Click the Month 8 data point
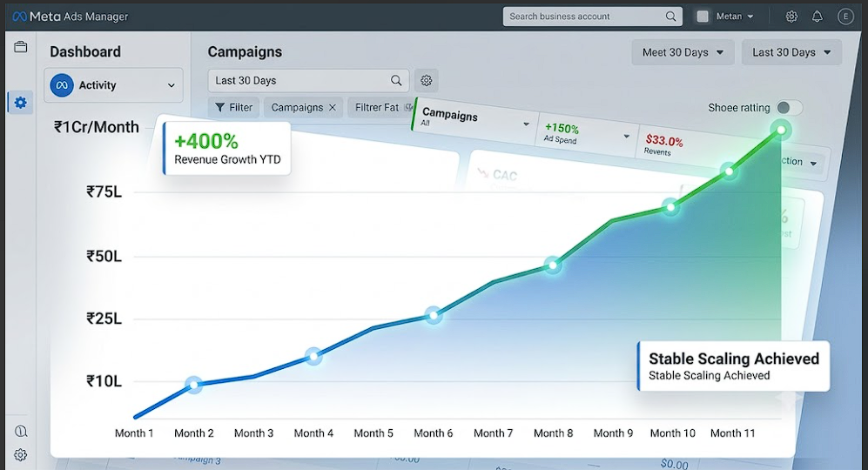This screenshot has width=868, height=470. (x=553, y=265)
